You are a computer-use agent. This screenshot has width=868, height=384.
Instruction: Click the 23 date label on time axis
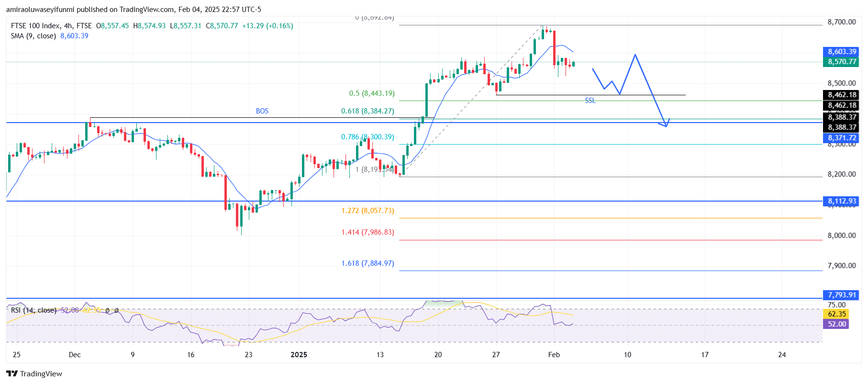(248, 355)
